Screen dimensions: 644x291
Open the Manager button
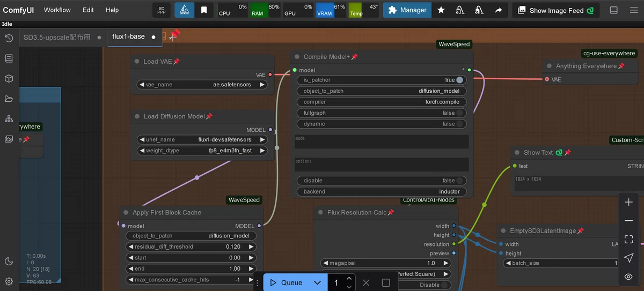tap(407, 10)
